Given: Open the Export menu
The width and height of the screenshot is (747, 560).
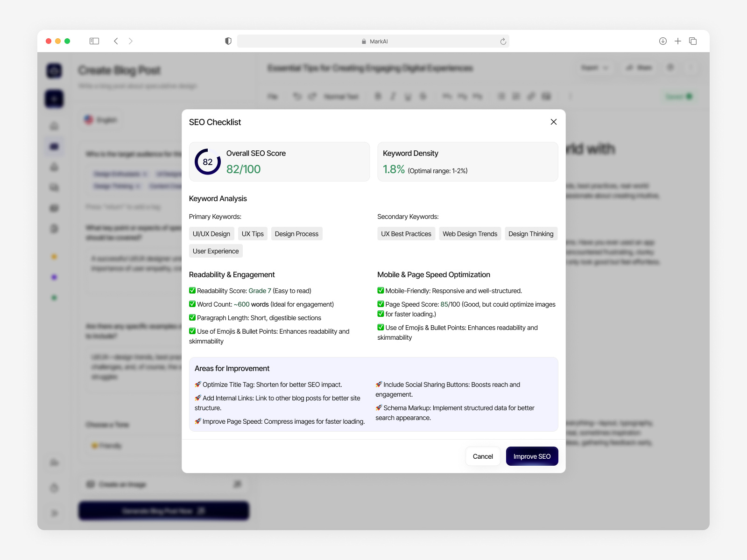Looking at the screenshot, I should pos(595,68).
